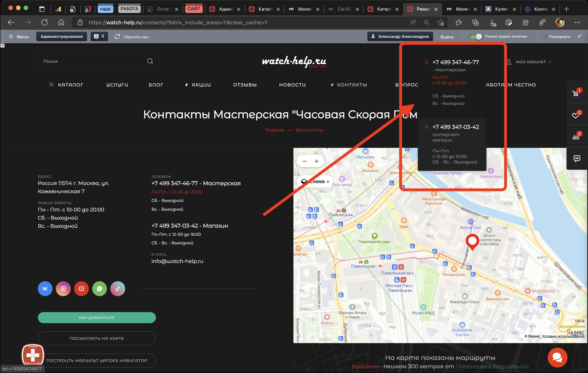Open a new browser tab with plus
This screenshot has width=588, height=373.
point(567,9)
